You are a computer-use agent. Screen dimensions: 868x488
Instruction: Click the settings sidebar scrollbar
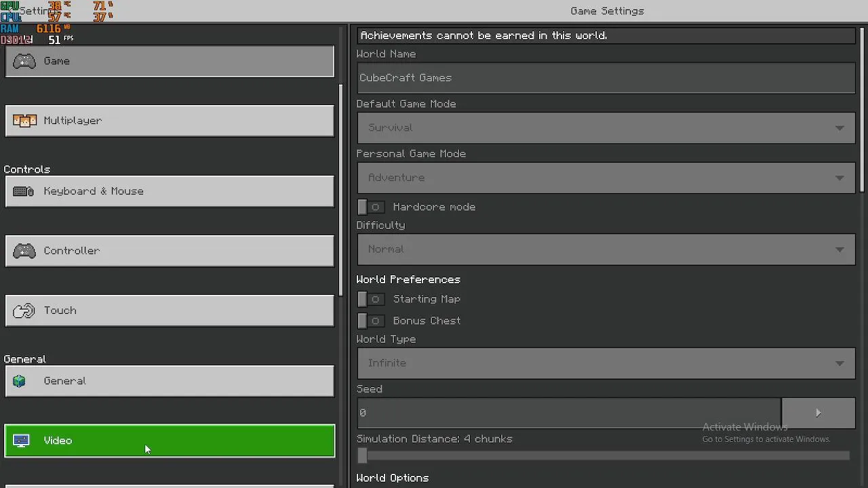[340, 190]
